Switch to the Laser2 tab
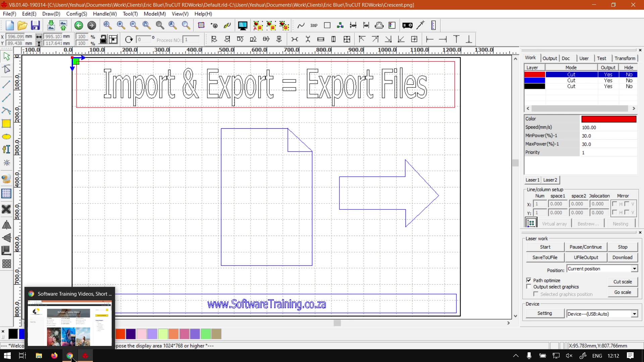644x362 pixels. coord(550,180)
